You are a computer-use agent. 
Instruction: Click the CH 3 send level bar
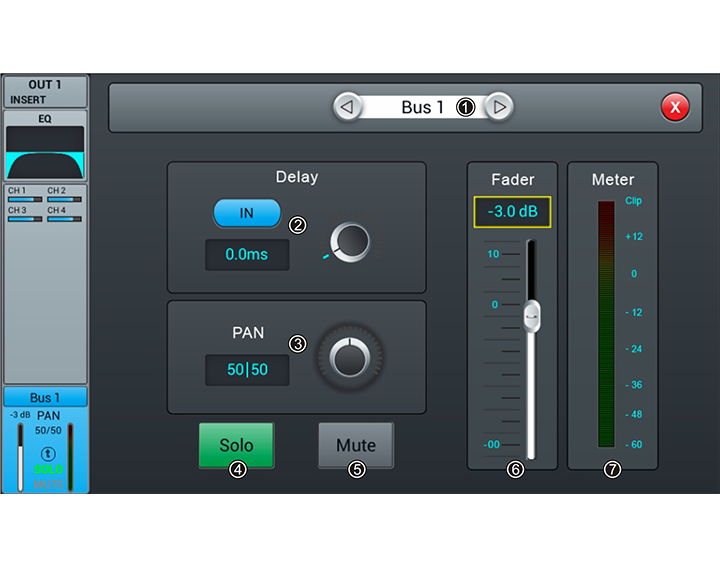pos(25,218)
